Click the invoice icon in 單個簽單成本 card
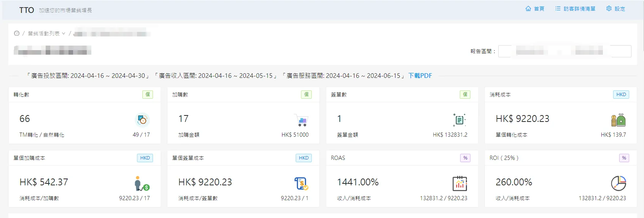Viewport: 644px width, 218px height. point(301,183)
